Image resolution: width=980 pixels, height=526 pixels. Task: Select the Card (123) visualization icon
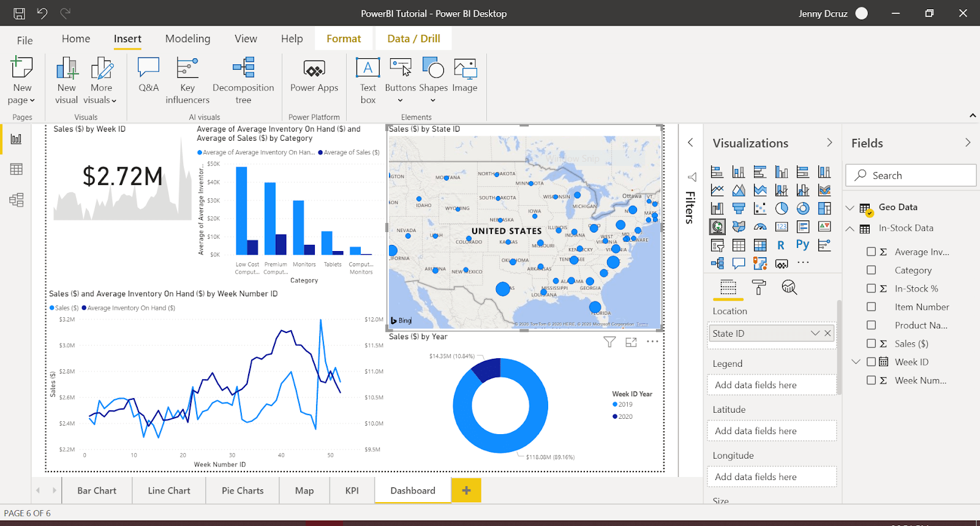[782, 227]
